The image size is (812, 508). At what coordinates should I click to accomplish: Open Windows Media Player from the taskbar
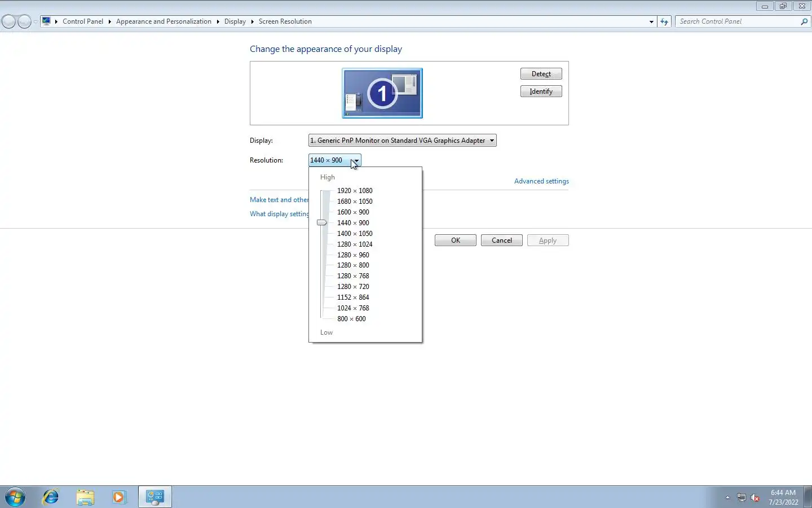click(x=119, y=497)
